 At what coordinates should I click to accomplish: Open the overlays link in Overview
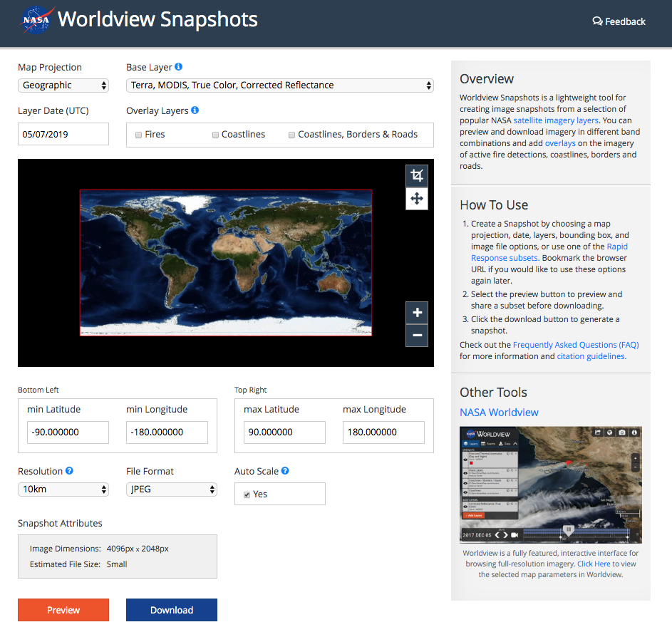pos(560,143)
